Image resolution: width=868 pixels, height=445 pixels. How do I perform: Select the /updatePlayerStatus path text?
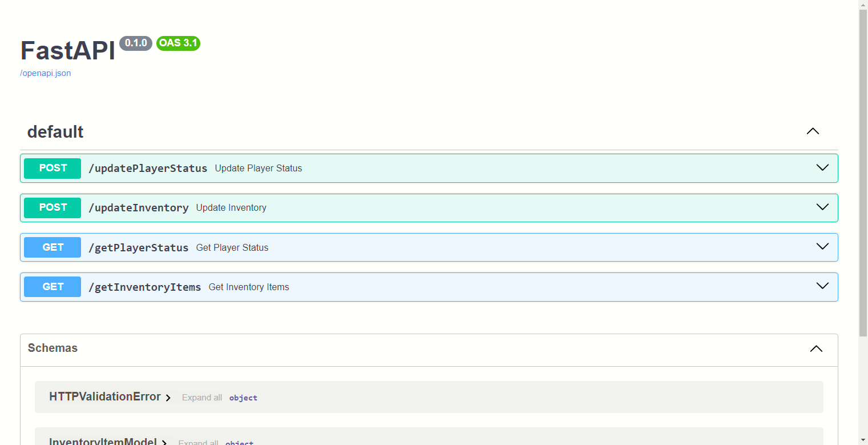pyautogui.click(x=148, y=169)
